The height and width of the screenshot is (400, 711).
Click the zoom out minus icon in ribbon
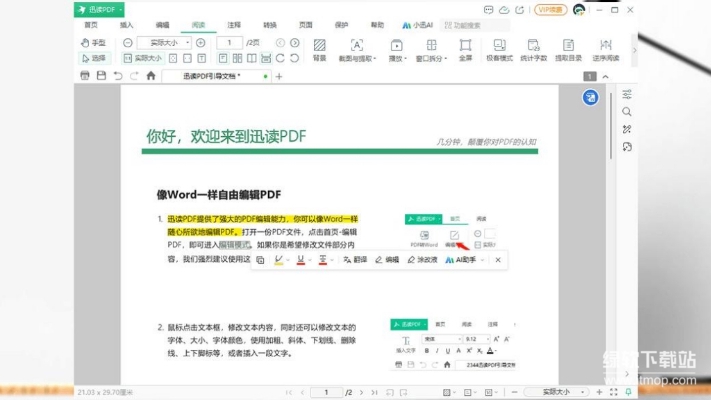point(128,43)
